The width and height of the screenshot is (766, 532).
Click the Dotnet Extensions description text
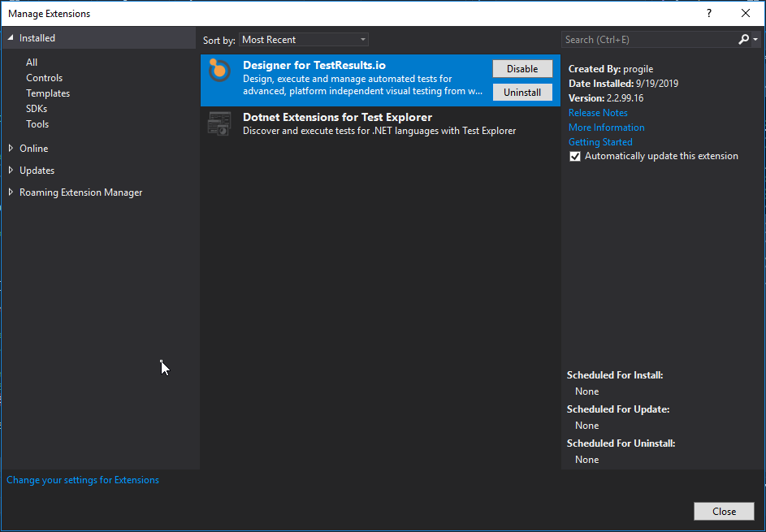(379, 131)
